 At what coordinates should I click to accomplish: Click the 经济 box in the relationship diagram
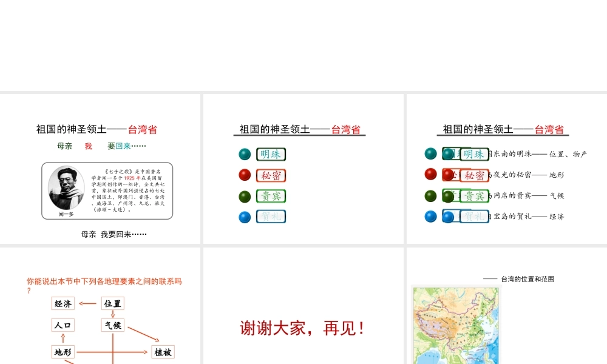coord(63,304)
